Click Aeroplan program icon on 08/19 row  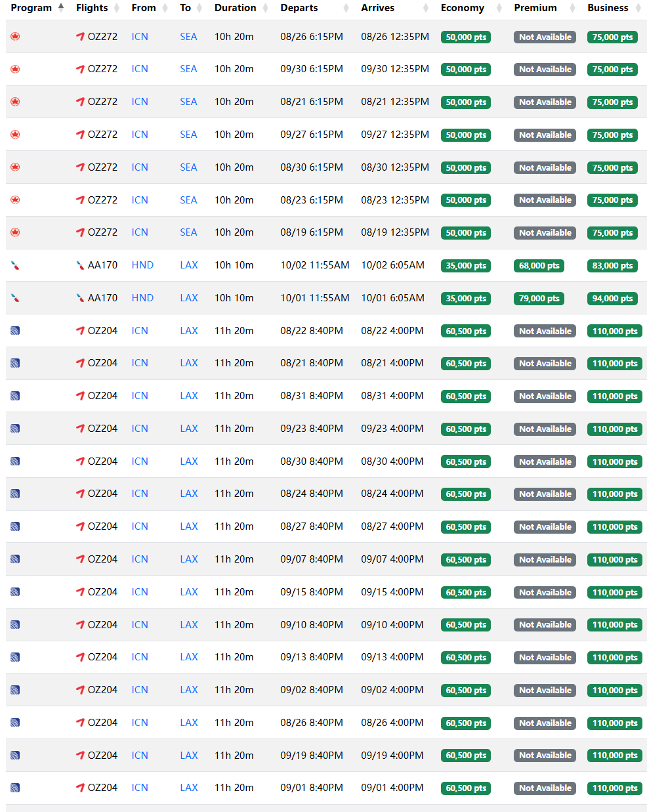pyautogui.click(x=15, y=232)
